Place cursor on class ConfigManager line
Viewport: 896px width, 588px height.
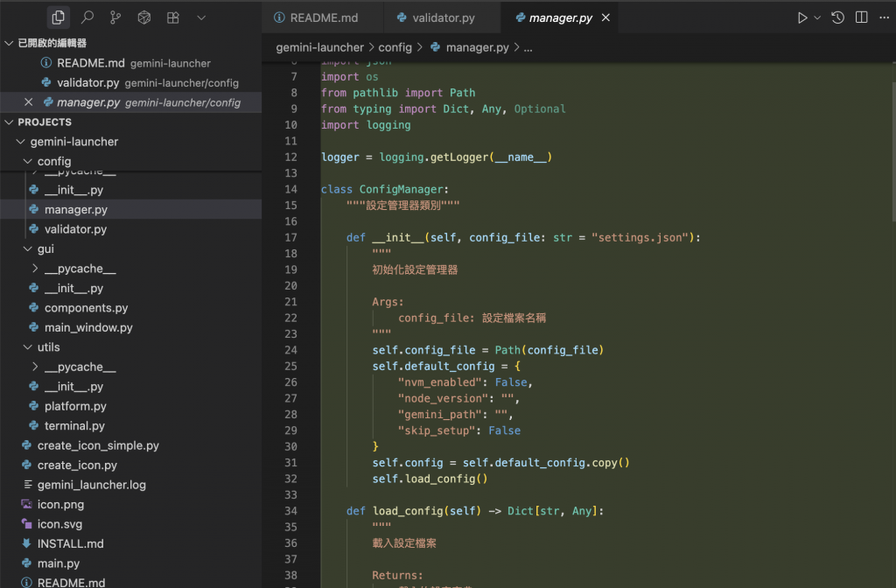click(385, 189)
